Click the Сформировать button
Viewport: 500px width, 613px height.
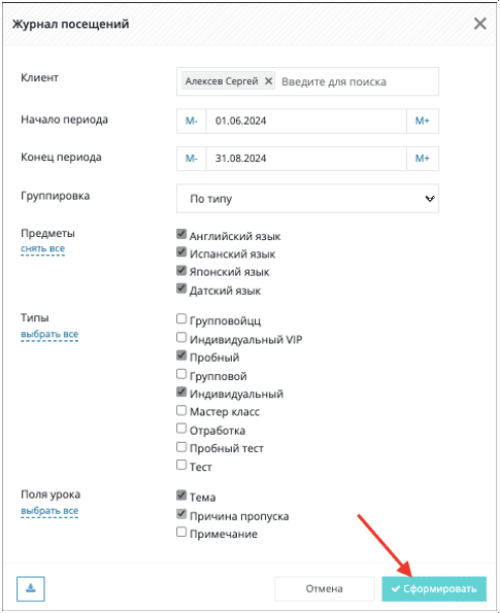[434, 589]
